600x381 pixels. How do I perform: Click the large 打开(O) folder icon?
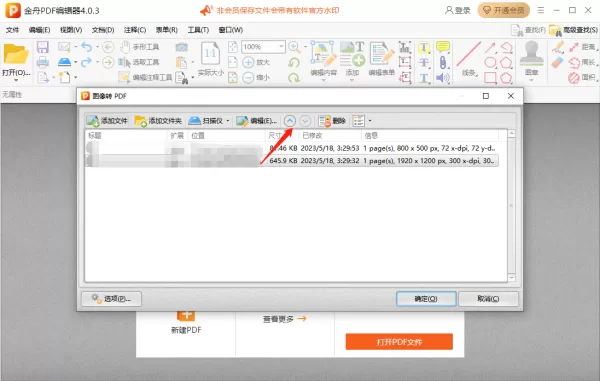tap(16, 54)
